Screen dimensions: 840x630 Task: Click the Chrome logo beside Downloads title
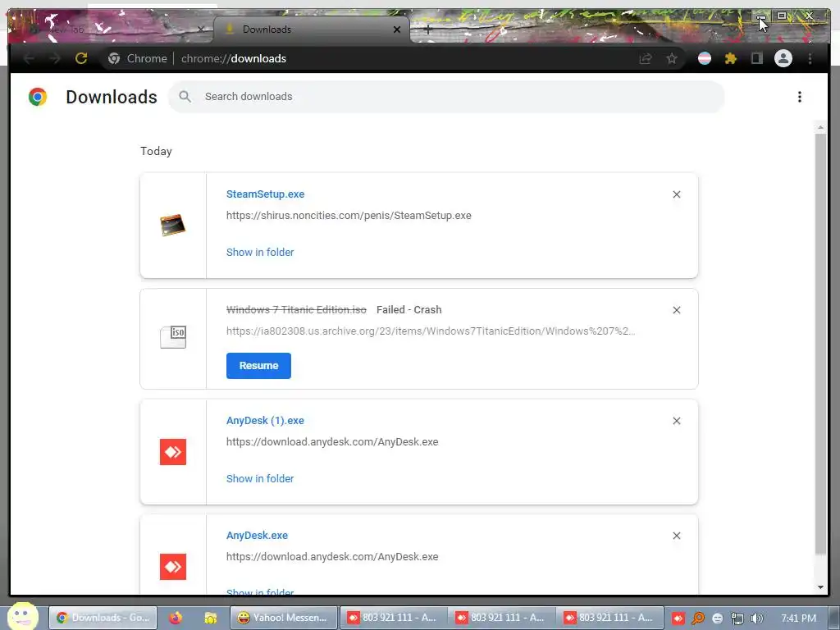click(x=38, y=97)
